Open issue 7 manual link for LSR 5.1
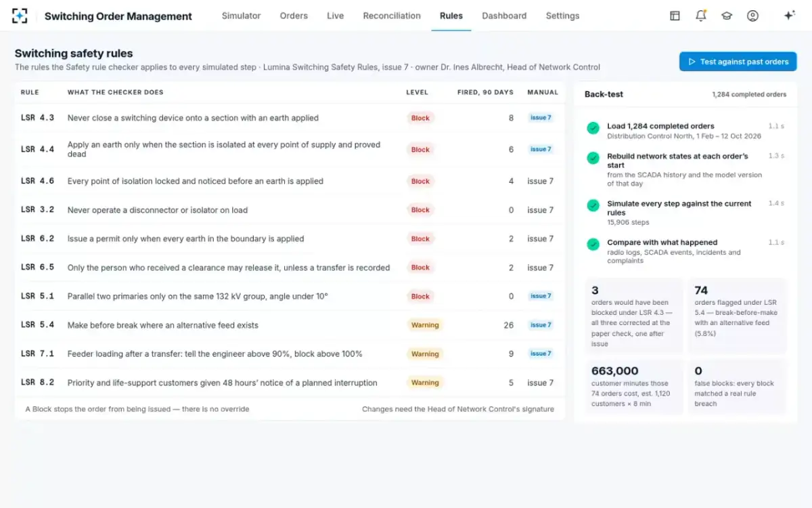The width and height of the screenshot is (812, 508). [x=541, y=296]
